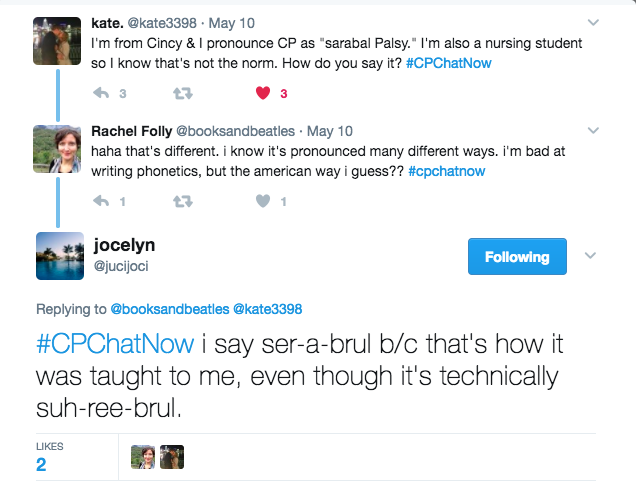
Task: Open #CPChatNow hashtag in kate's tweet
Action: (x=449, y=62)
